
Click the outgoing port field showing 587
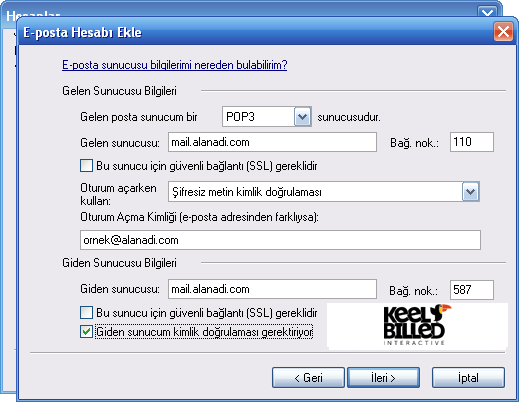(472, 290)
